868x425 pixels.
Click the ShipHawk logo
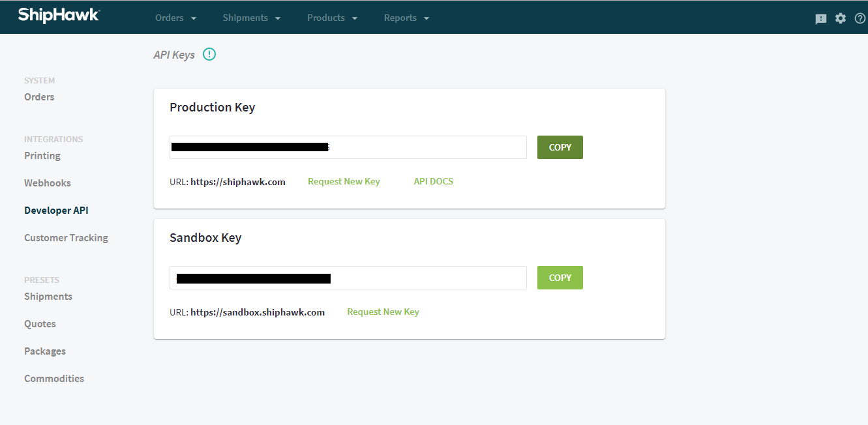(59, 15)
